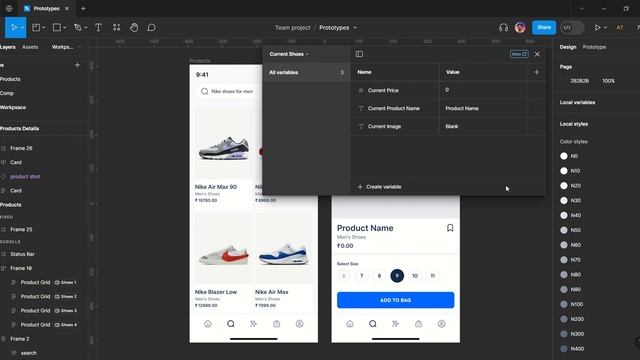
Task: Click the N50 color style swatch
Action: click(x=564, y=230)
